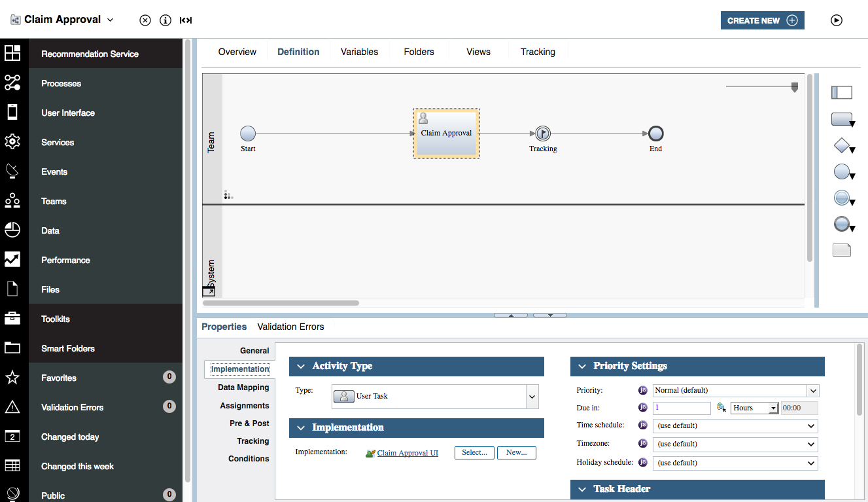
Task: Open the Performance line chart icon
Action: pyautogui.click(x=12, y=259)
